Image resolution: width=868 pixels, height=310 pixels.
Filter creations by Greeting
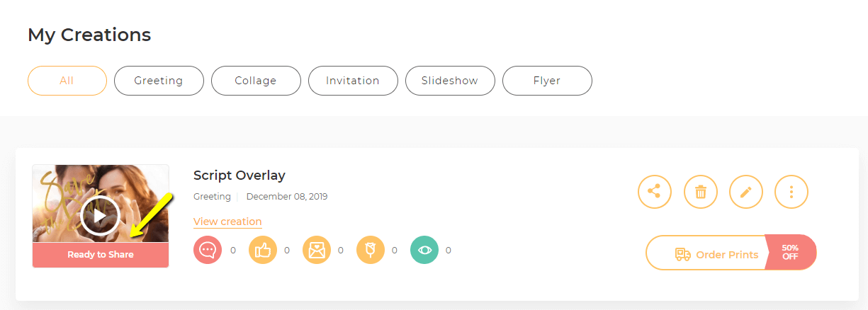(159, 81)
